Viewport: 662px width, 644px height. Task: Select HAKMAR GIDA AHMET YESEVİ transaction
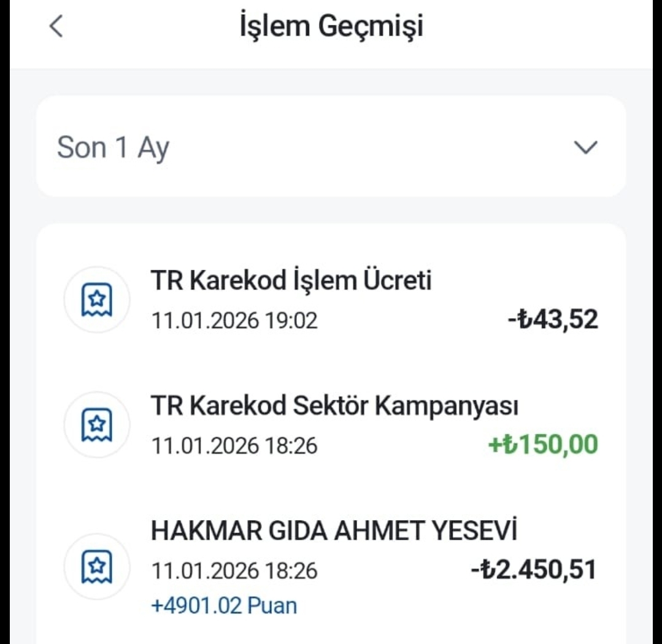tap(334, 531)
